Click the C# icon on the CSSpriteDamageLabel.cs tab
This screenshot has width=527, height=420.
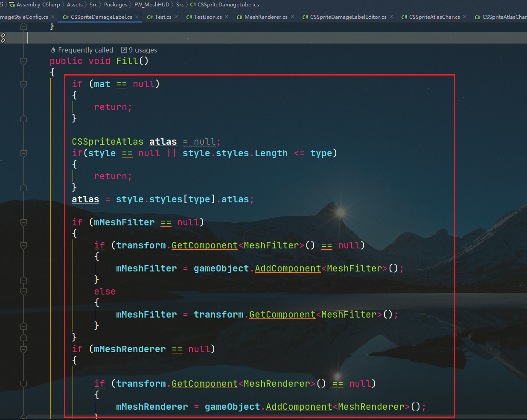click(66, 17)
